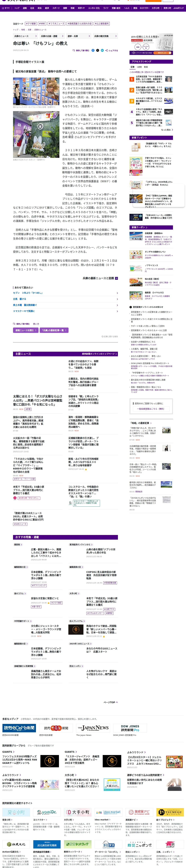Open the 教育ネットワーク logo
Viewport: 186px width, 868px height.
point(78,844)
